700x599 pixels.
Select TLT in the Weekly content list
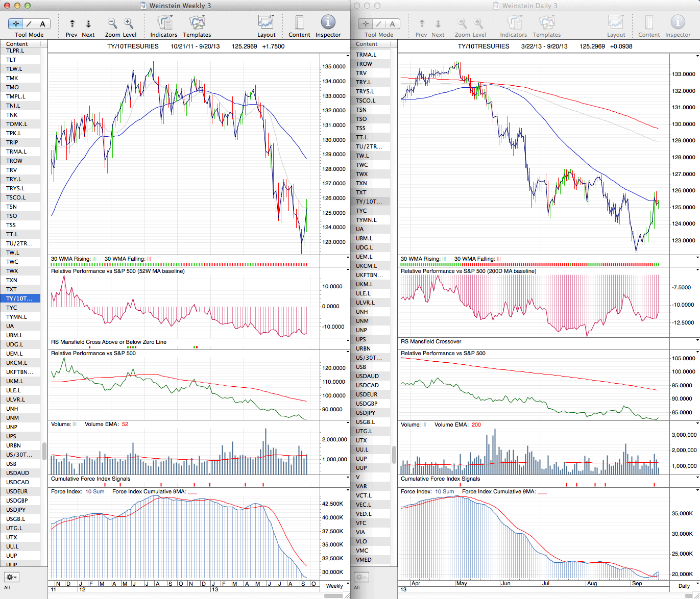(11, 60)
